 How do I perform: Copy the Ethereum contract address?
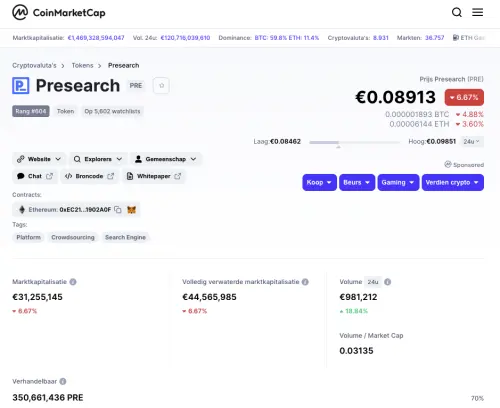118,209
